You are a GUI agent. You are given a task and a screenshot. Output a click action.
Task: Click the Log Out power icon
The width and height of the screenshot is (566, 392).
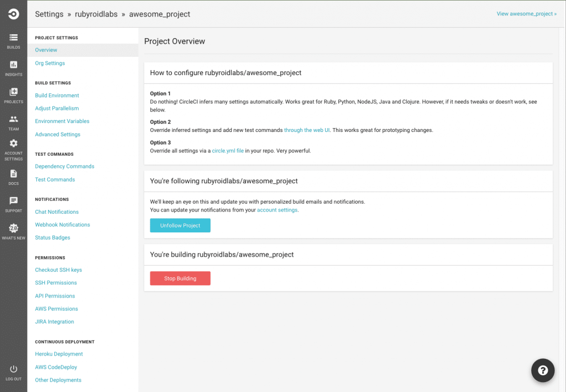point(13,369)
